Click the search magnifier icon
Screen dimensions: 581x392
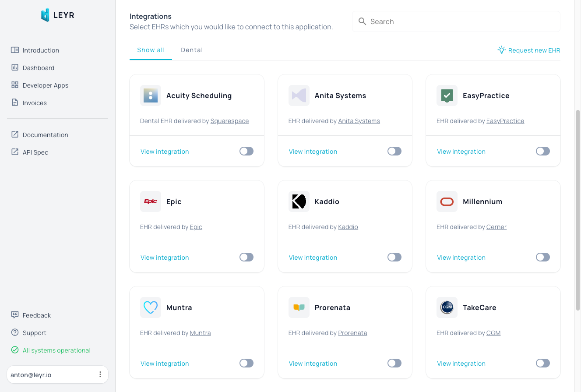tap(362, 21)
